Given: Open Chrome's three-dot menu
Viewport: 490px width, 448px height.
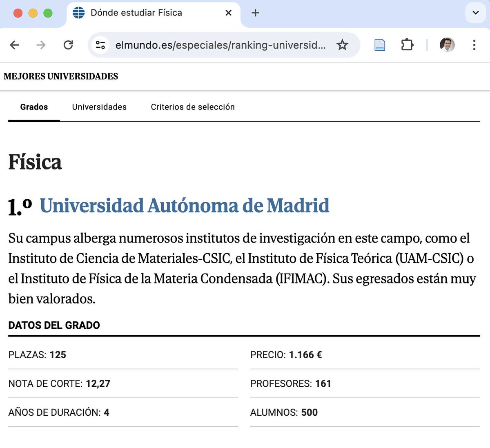Looking at the screenshot, I should [474, 45].
